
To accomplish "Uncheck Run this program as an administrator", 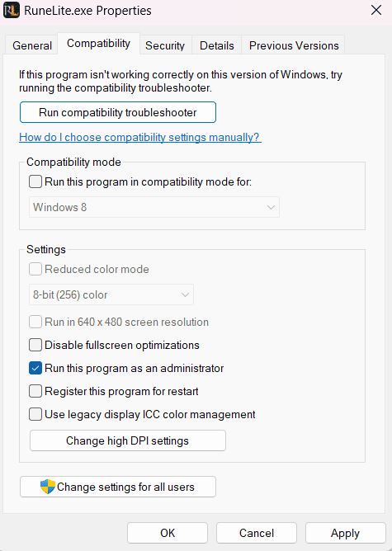I will click(x=35, y=368).
